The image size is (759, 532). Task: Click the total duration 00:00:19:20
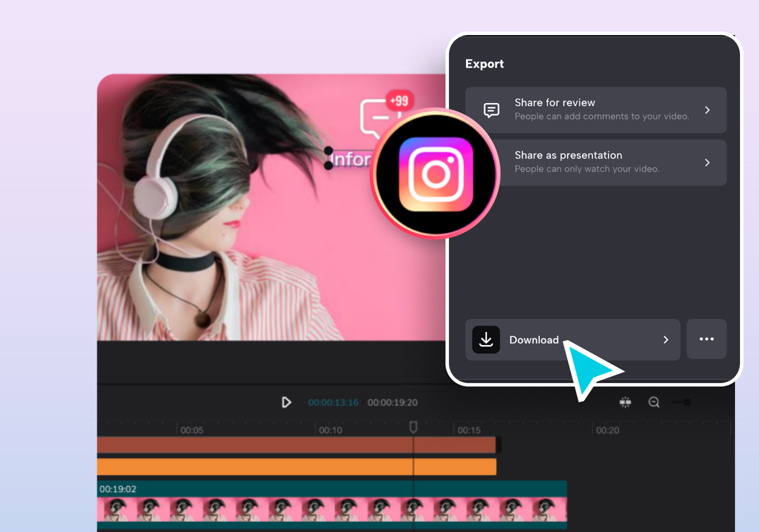(393, 402)
